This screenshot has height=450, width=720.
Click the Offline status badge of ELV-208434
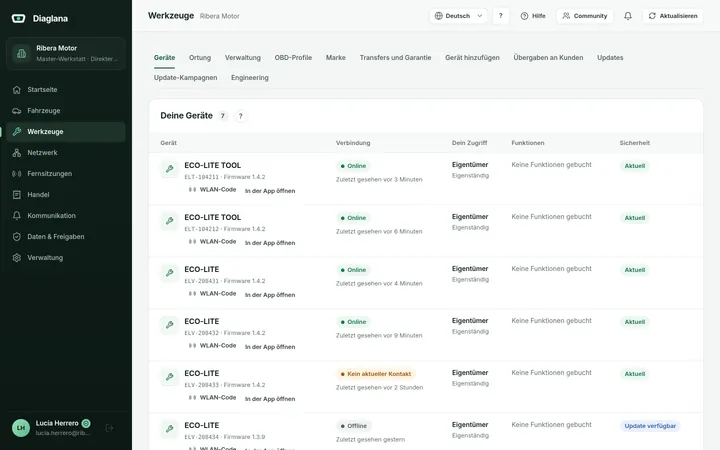354,426
